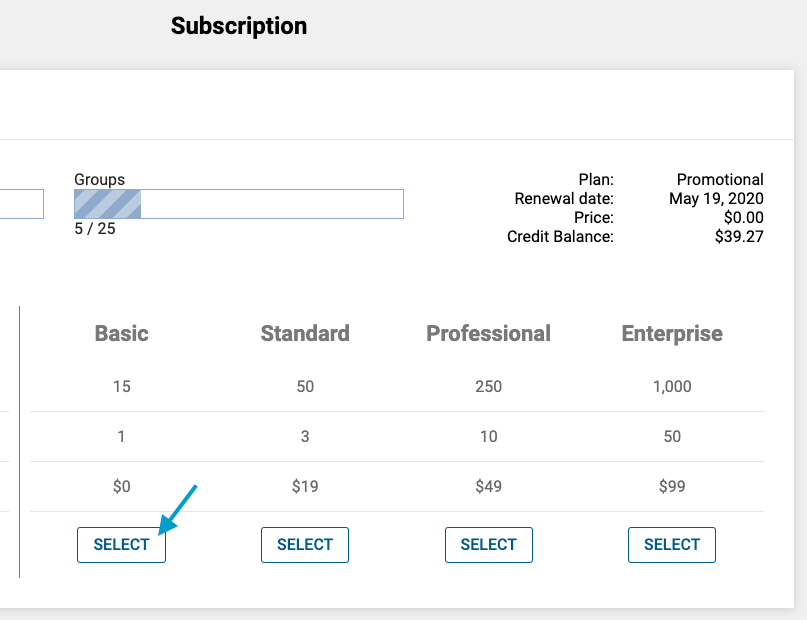The height and width of the screenshot is (620, 807).
Task: Click the Professional column header
Action: pyautogui.click(x=488, y=333)
